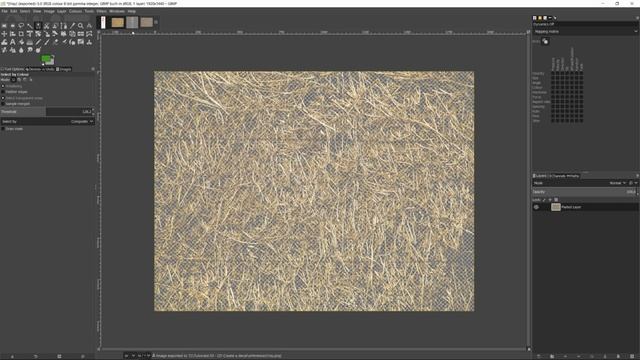Toggle lock position for the layer
This screenshot has height=360, width=640.
(550, 200)
